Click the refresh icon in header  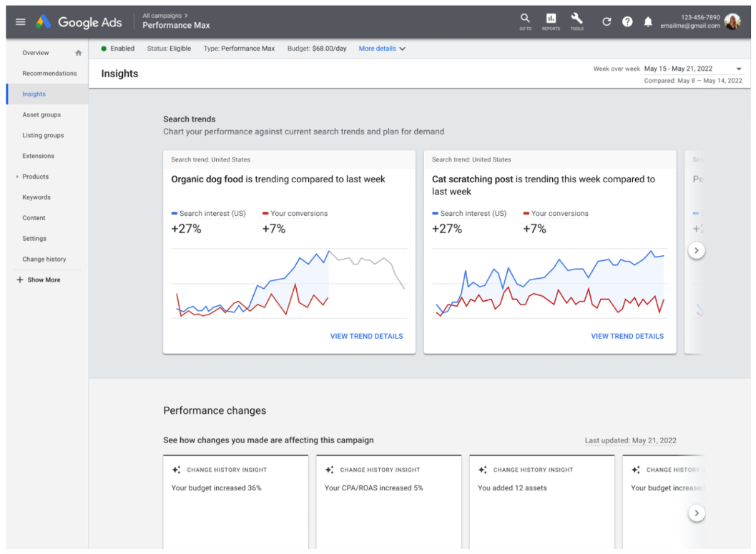point(607,22)
